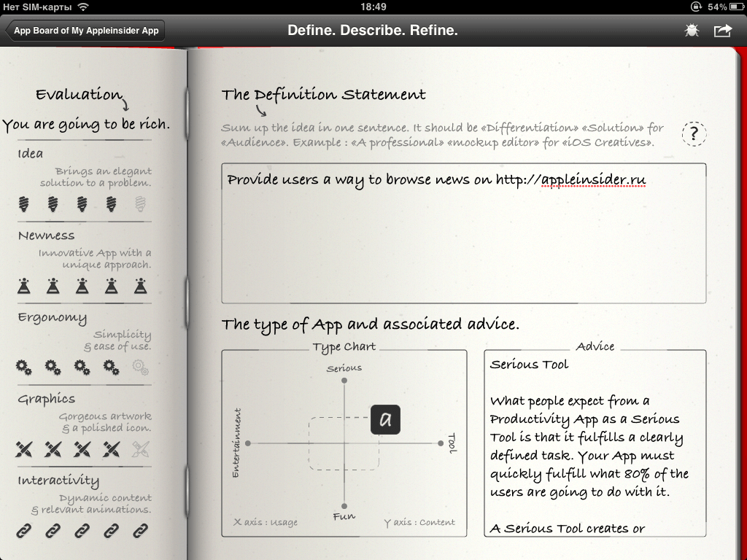Open the question mark help button
Screen dimensions: 747x560
pyautogui.click(x=694, y=134)
